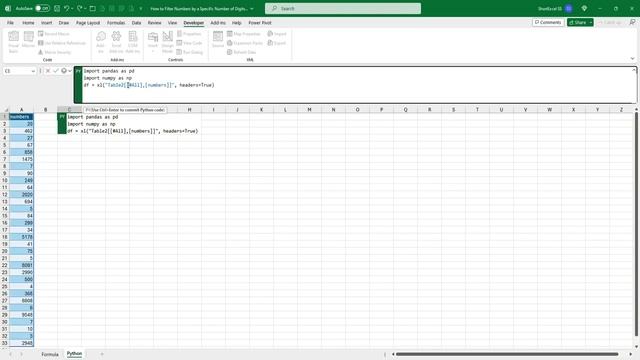Image resolution: width=640 pixels, height=360 pixels.
Task: Select the row 10 header
Action: (4, 180)
